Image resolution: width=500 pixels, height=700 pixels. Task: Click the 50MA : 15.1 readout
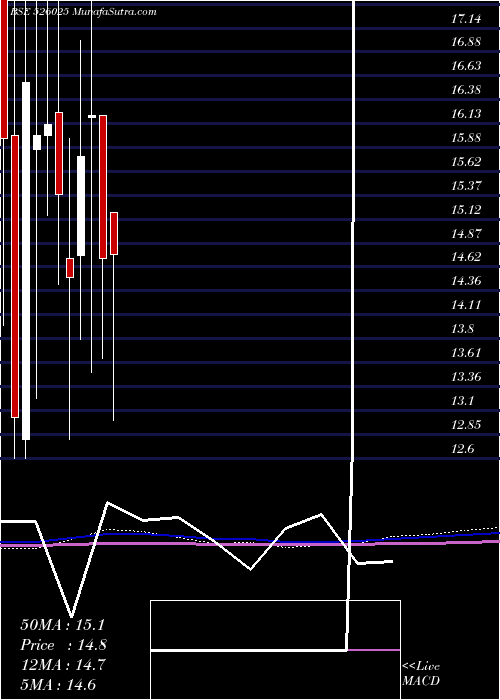(62, 625)
